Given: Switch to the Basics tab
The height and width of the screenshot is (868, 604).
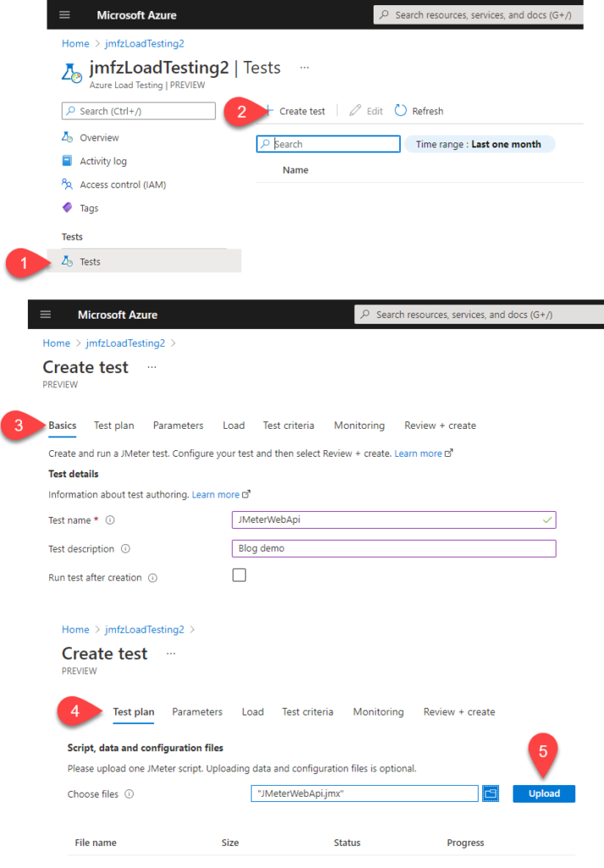Looking at the screenshot, I should [63, 426].
